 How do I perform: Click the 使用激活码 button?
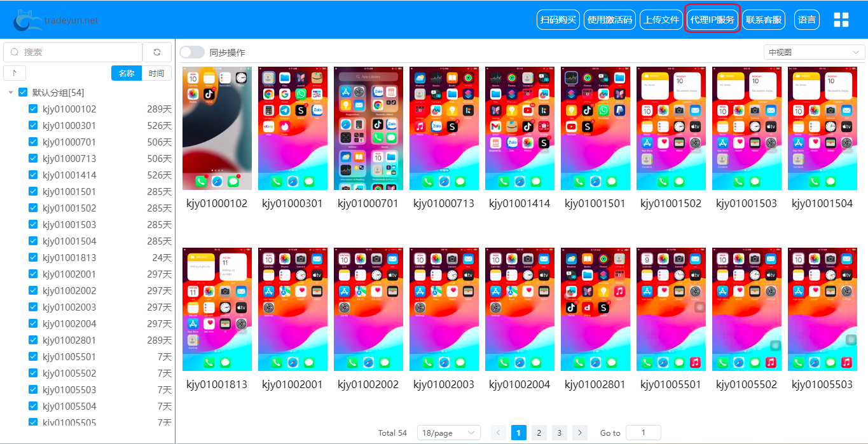click(x=610, y=20)
